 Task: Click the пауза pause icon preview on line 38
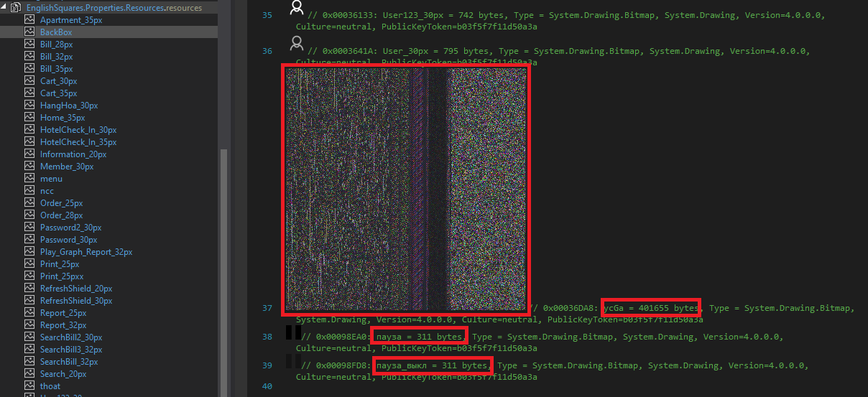(x=293, y=332)
